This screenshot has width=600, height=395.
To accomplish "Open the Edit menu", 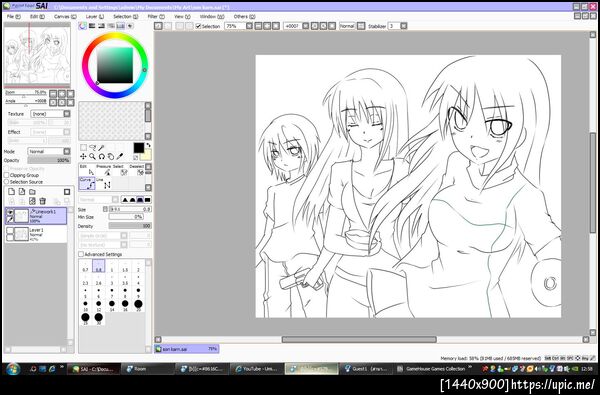I will click(37, 16).
